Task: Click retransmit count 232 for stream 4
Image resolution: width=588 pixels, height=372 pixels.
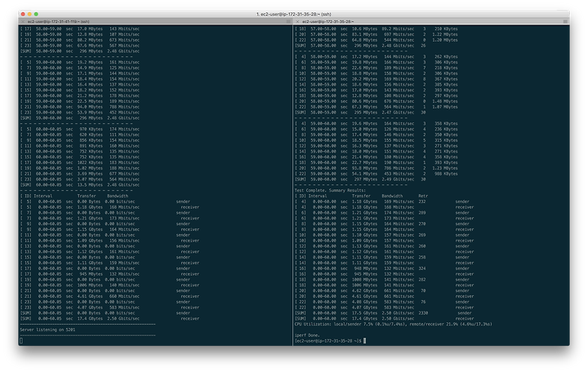Action: [422, 201]
